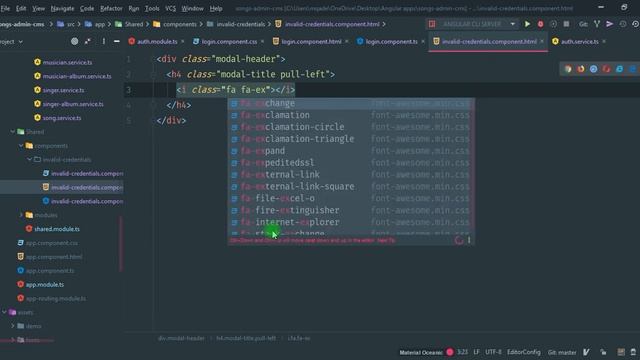Close the auth.module.ts tab

(x=182, y=42)
